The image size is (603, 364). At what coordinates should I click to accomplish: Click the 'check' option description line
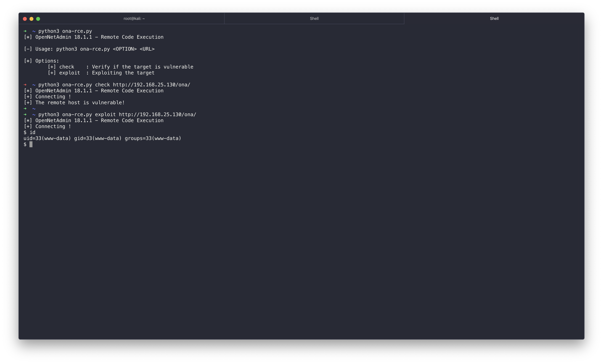pyautogui.click(x=120, y=67)
